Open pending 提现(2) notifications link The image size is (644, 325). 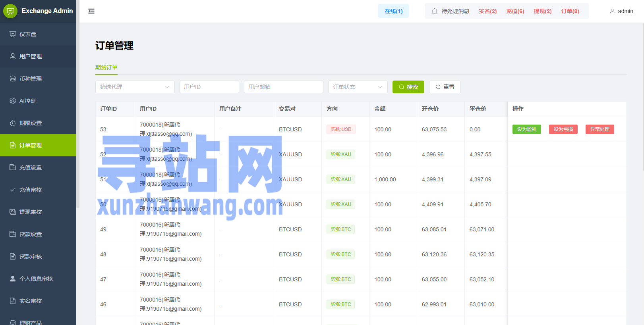[542, 11]
